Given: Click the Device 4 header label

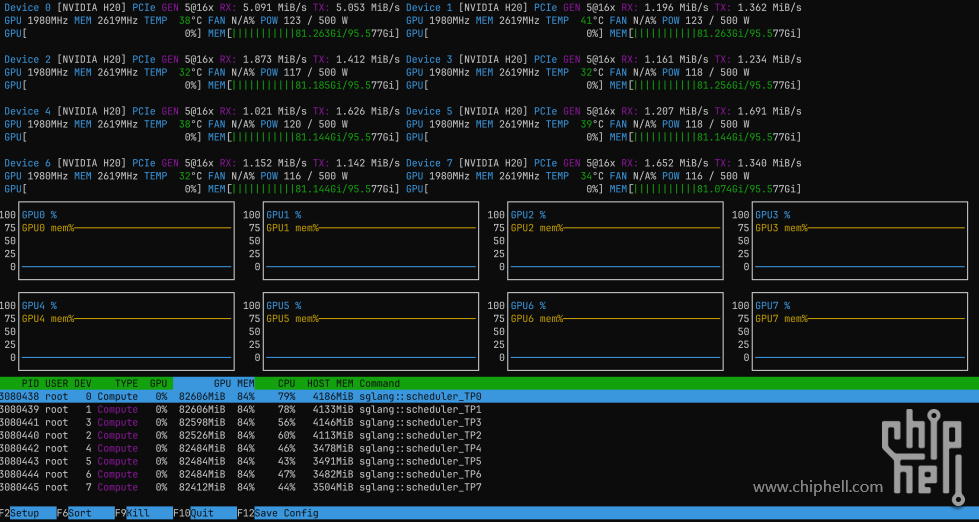Looking at the screenshot, I should pyautogui.click(x=28, y=111).
